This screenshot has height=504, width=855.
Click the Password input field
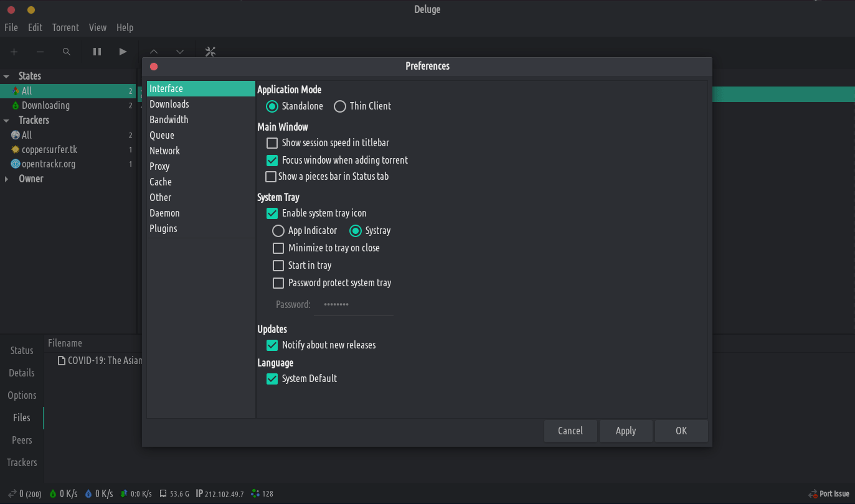point(354,305)
